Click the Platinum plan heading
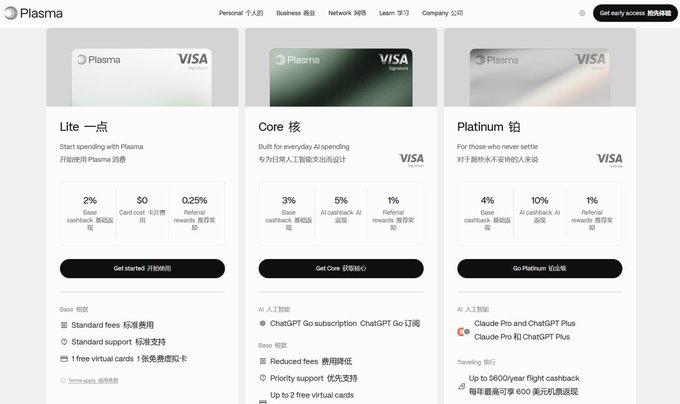The height and width of the screenshot is (404, 680). click(x=488, y=127)
